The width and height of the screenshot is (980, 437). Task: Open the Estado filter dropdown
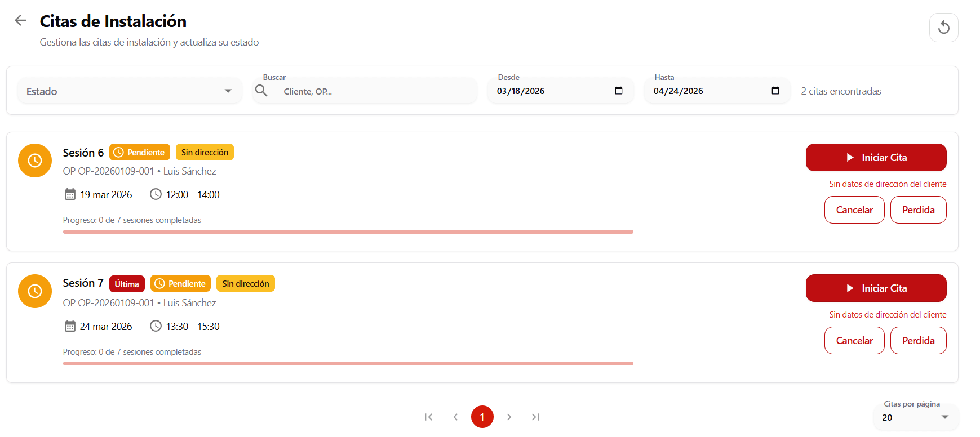pyautogui.click(x=130, y=91)
